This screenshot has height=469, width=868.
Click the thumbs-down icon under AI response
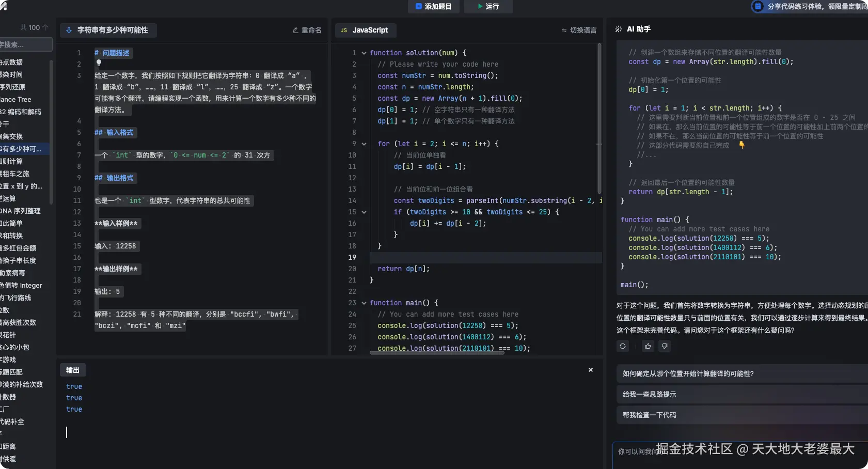pos(665,346)
